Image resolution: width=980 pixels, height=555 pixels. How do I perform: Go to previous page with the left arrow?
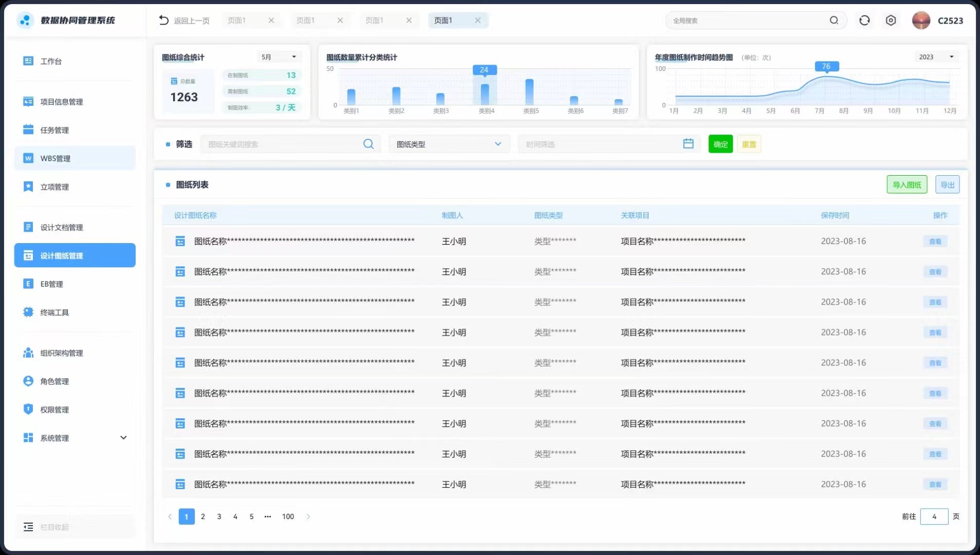170,516
